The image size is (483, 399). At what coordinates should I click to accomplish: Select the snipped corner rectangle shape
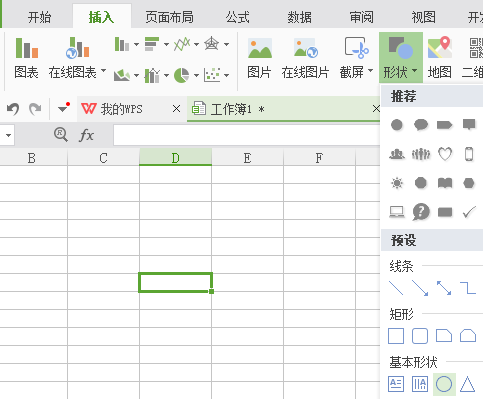[x=444, y=336]
